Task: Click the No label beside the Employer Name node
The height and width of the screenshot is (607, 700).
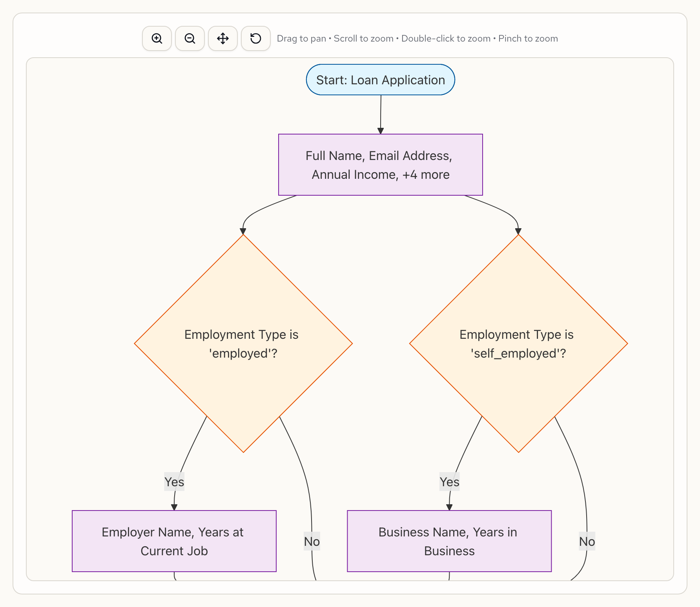Action: click(x=312, y=542)
